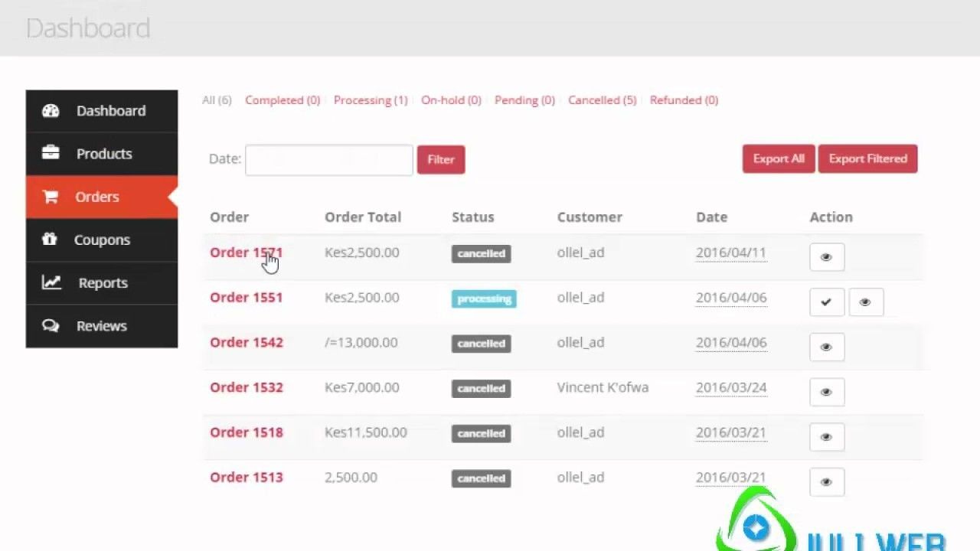Click the Orders shopping cart icon

pyautogui.click(x=51, y=197)
